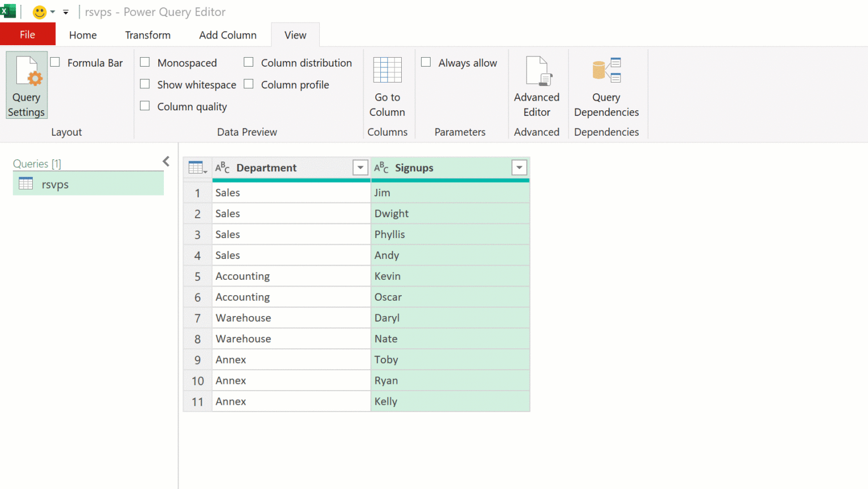Viewport: 868px width, 489px height.
Task: Collapse the Queries pane
Action: tap(166, 162)
